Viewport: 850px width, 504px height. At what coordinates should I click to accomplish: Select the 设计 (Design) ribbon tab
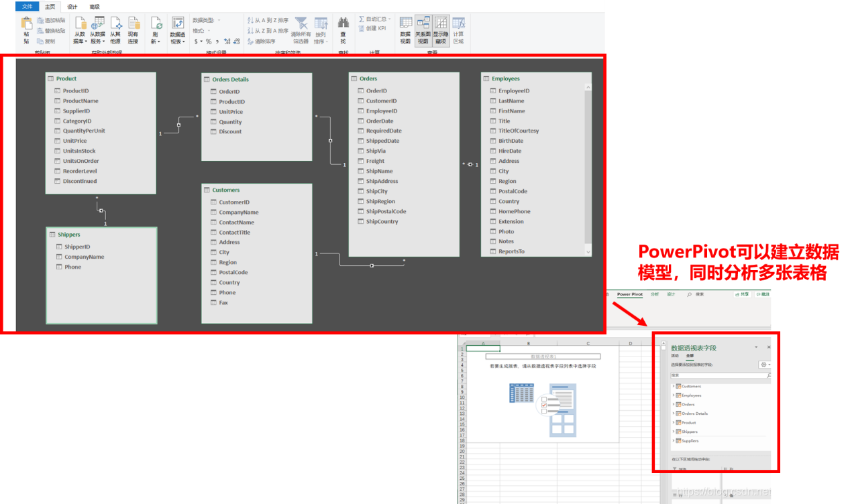click(72, 7)
